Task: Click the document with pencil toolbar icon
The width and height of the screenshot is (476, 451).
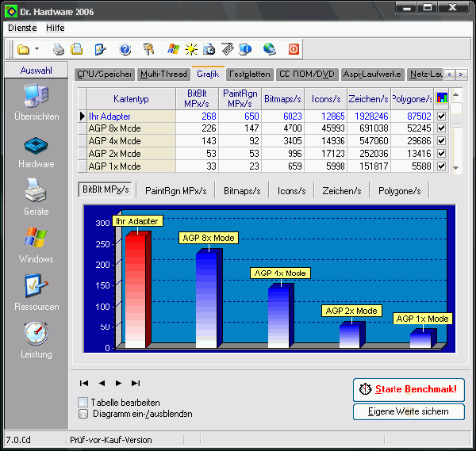Action: coord(100,49)
